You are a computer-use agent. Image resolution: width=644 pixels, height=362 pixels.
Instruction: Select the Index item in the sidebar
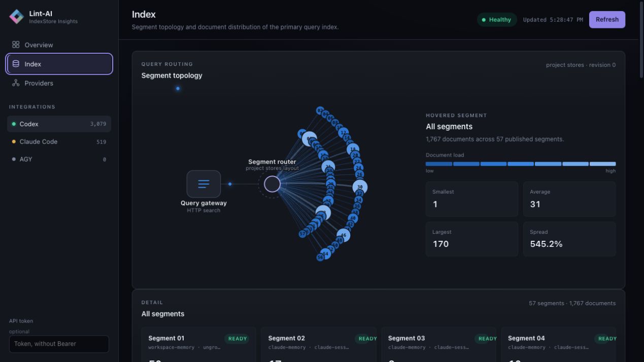click(59, 64)
